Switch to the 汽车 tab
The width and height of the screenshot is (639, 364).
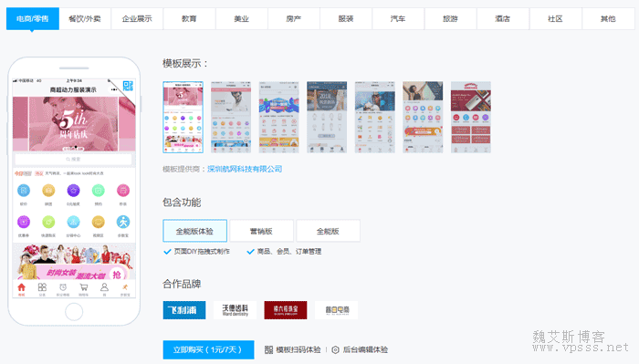pyautogui.click(x=398, y=19)
